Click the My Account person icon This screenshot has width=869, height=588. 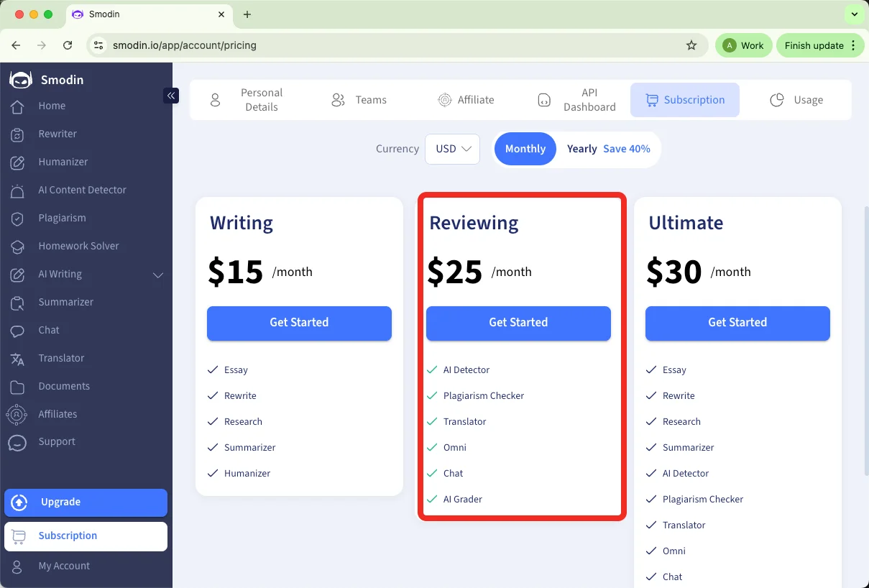pos(17,566)
